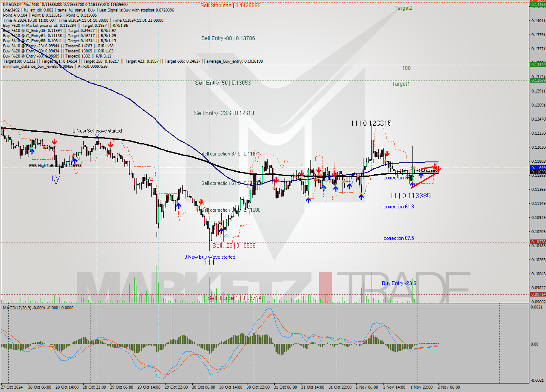
Task: Click the red 0.09714 price tag
Action: (537, 294)
